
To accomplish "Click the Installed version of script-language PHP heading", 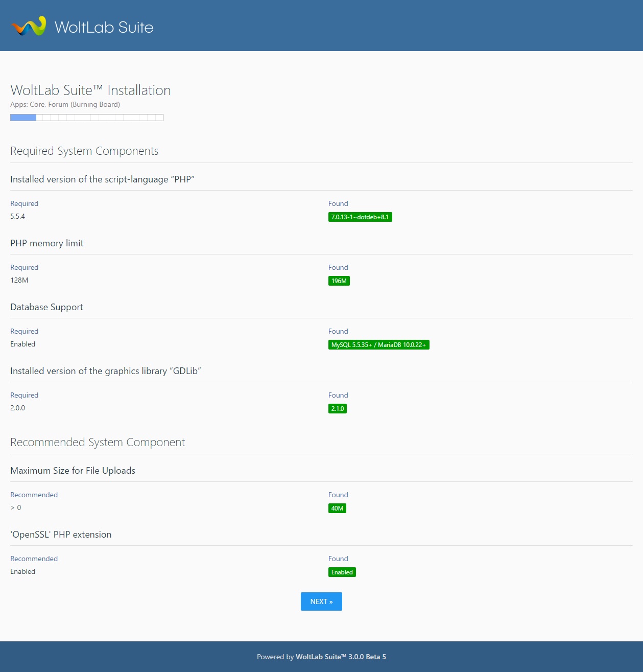I will pyautogui.click(x=102, y=179).
